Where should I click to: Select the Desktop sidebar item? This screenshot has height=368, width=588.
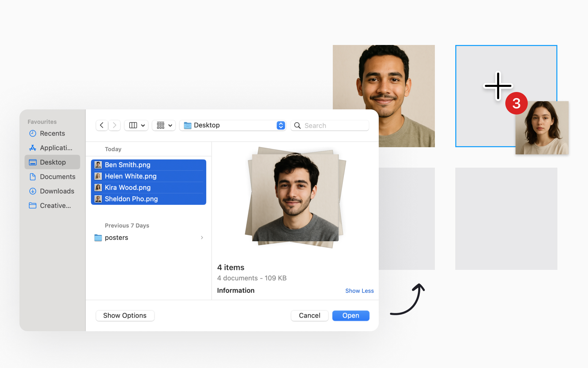pos(52,162)
